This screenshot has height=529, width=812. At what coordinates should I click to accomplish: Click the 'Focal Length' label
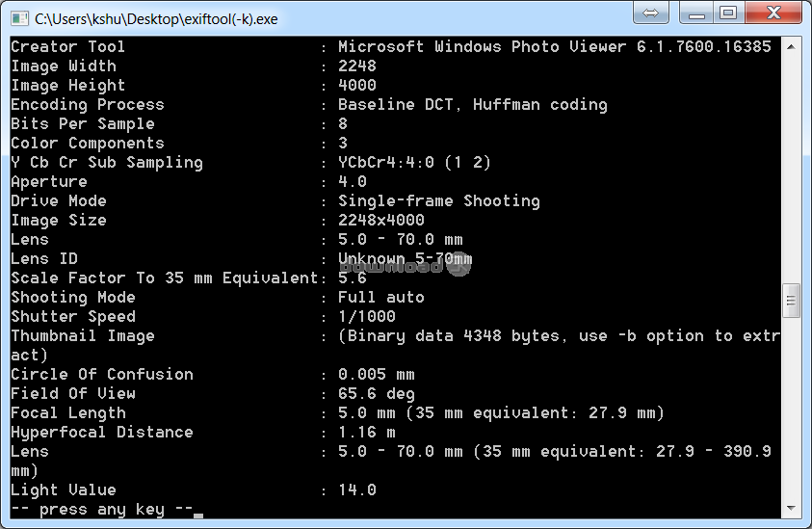pos(68,413)
